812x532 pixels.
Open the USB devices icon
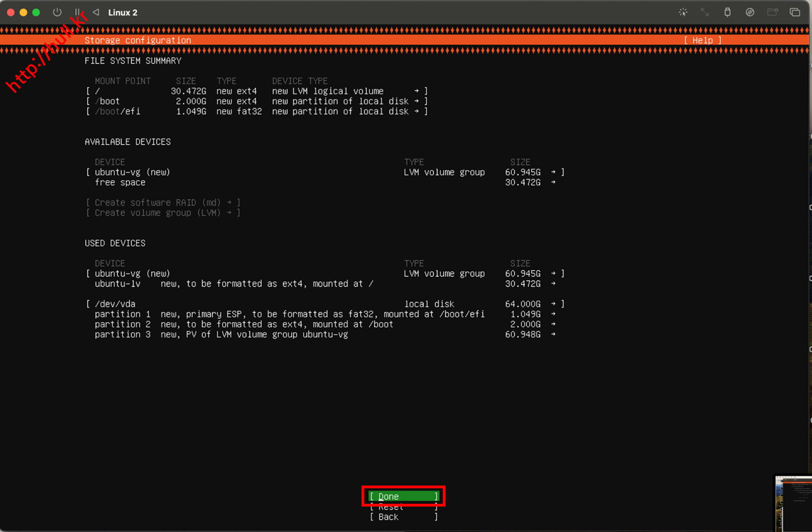click(x=727, y=12)
